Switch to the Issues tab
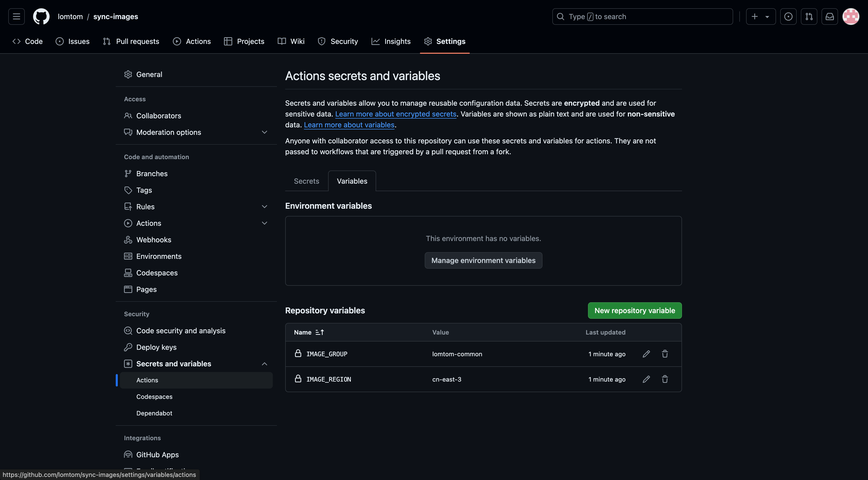This screenshot has width=868, height=480. (72, 41)
